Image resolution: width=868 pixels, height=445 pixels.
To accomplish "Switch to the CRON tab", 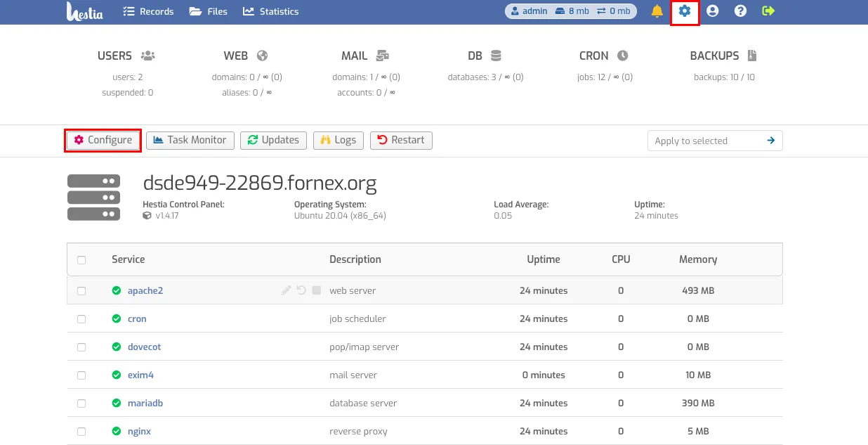I will [x=604, y=56].
